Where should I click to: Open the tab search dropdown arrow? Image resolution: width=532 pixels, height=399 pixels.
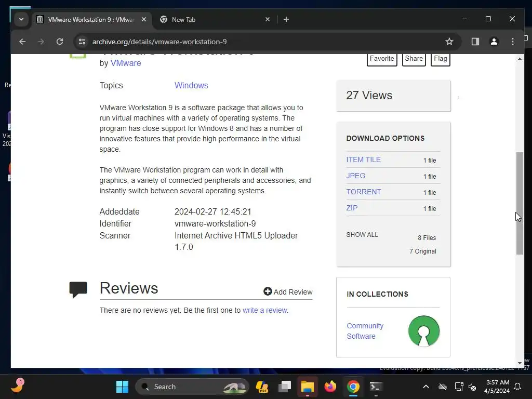[x=21, y=19]
